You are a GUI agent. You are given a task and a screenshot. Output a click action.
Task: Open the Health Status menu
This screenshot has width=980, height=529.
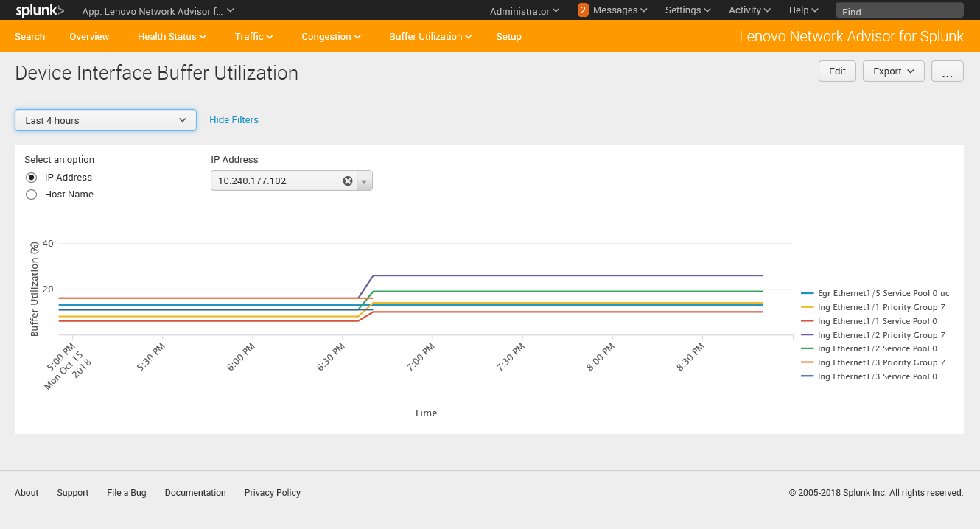coord(172,36)
